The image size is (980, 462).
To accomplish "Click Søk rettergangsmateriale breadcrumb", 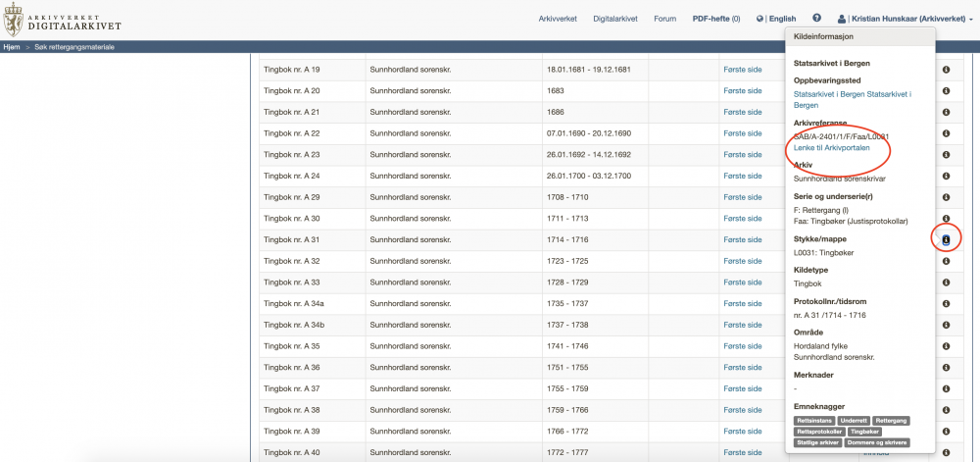I will point(74,47).
